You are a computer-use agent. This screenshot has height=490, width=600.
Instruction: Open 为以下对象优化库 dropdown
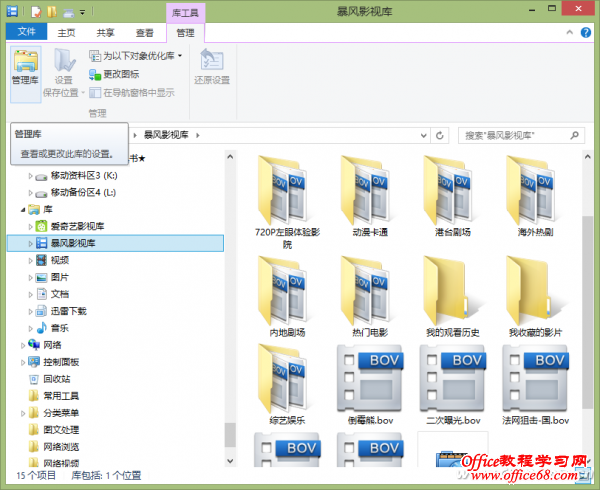coord(135,56)
